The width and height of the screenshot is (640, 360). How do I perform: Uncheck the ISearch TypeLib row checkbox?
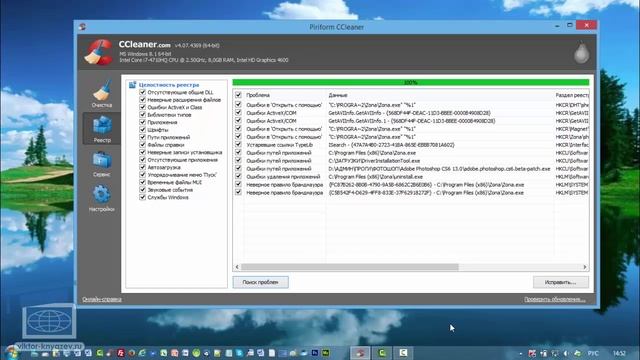pos(238,144)
